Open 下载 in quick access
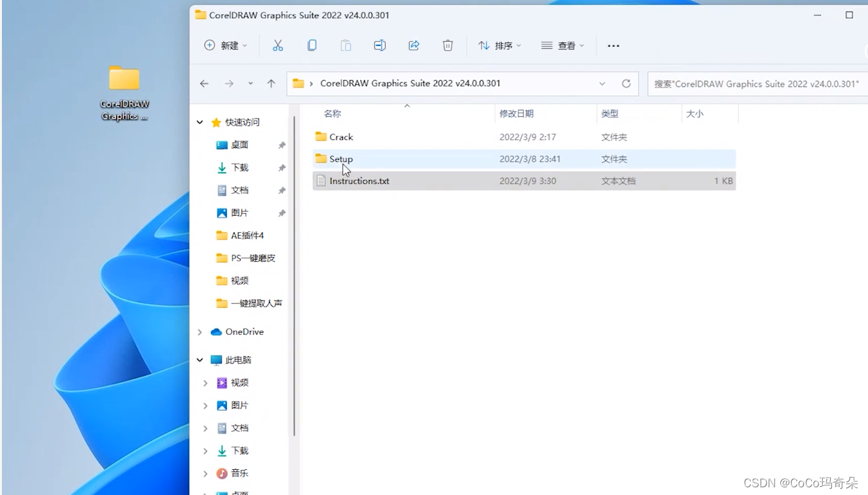 click(x=240, y=168)
